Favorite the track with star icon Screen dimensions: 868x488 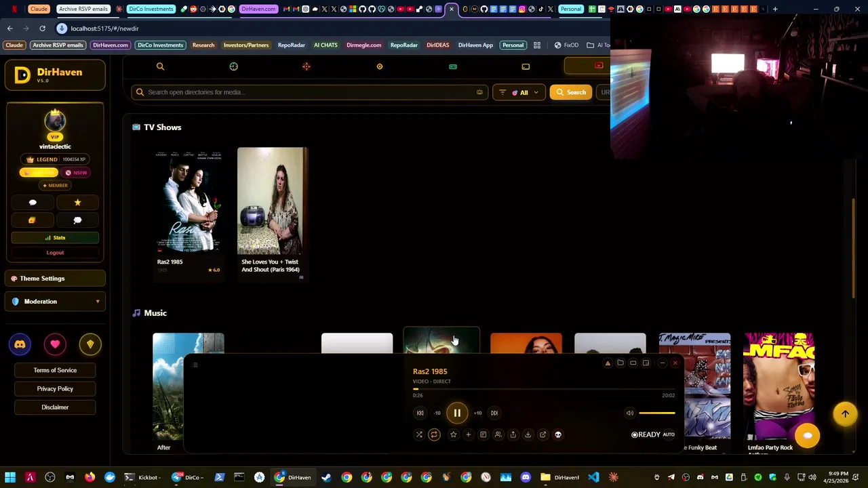pyautogui.click(x=453, y=434)
